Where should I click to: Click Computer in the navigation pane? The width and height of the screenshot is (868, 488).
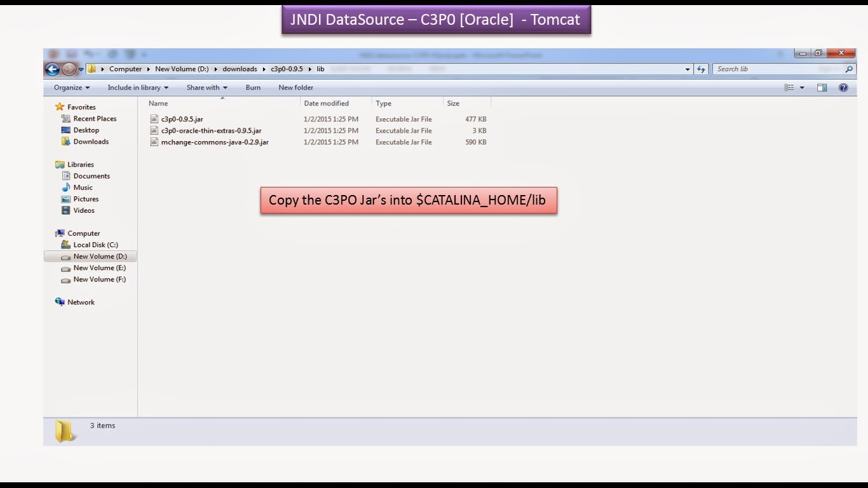[84, 233]
